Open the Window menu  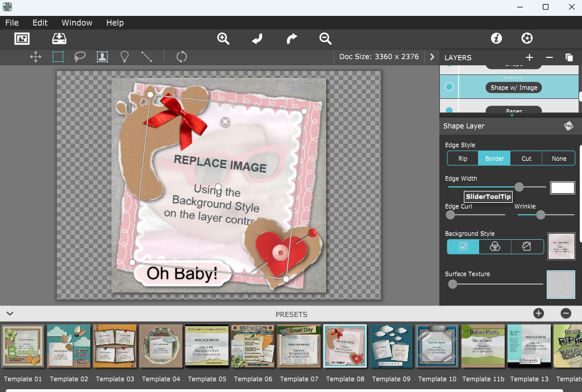[77, 23]
